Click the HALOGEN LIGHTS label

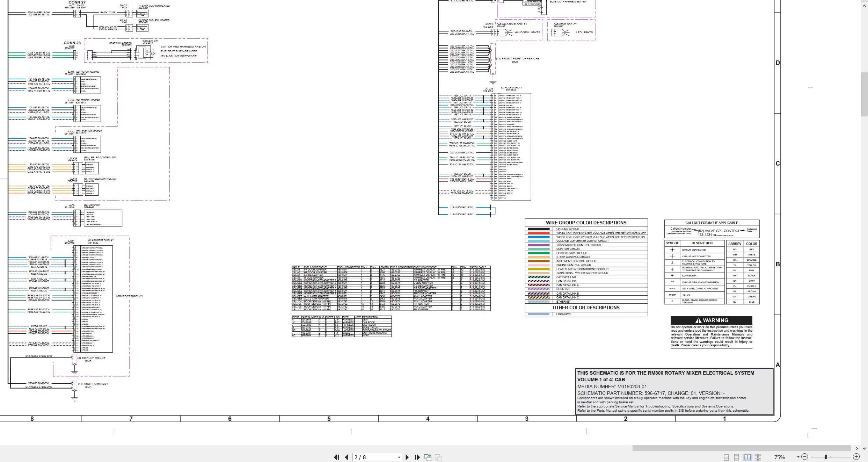(527, 32)
